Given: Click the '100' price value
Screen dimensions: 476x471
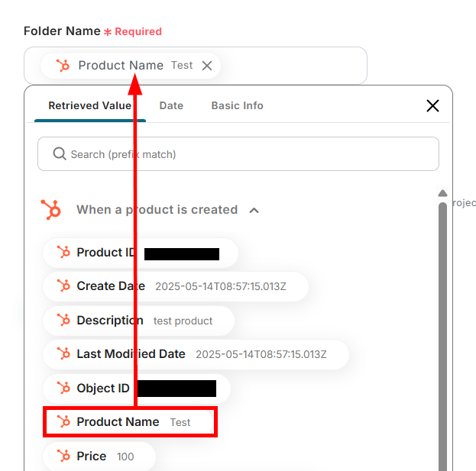Looking at the screenshot, I should click(x=125, y=456).
